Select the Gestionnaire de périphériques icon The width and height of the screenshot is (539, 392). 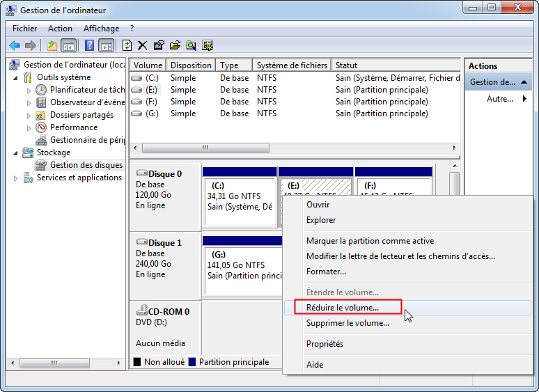pos(41,140)
